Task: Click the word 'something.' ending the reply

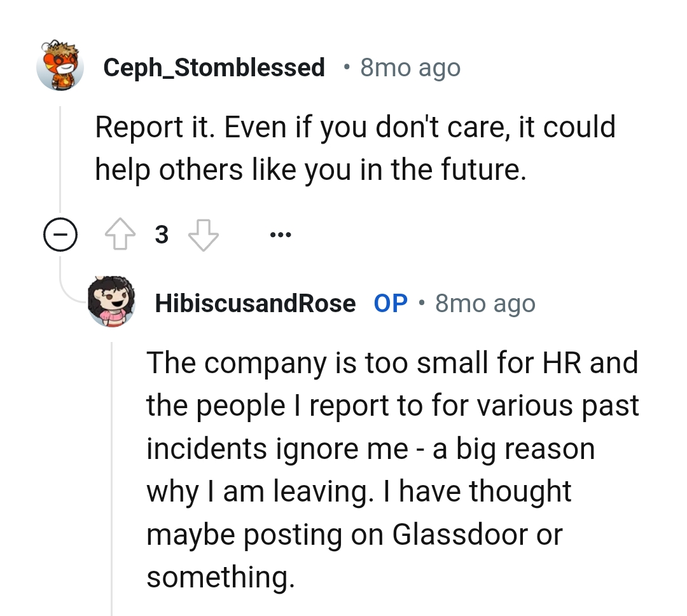Action: (x=220, y=577)
